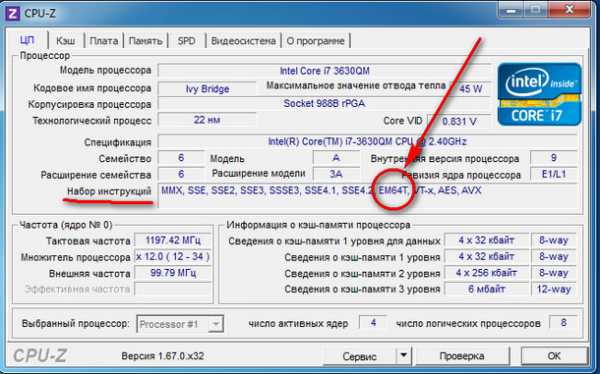Switch to the Плата tab
Image resolution: width=600 pixels, height=374 pixels.
(104, 41)
